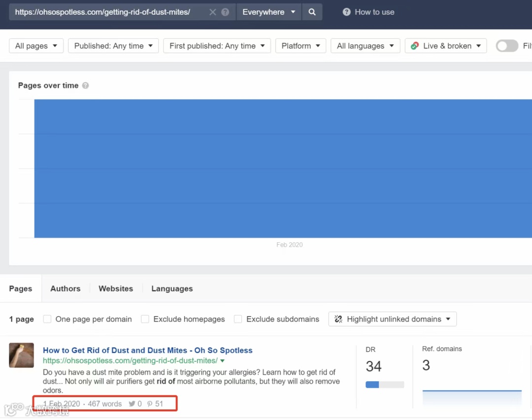Open the Published: Any time dropdown
The height and width of the screenshot is (420, 532).
click(113, 46)
